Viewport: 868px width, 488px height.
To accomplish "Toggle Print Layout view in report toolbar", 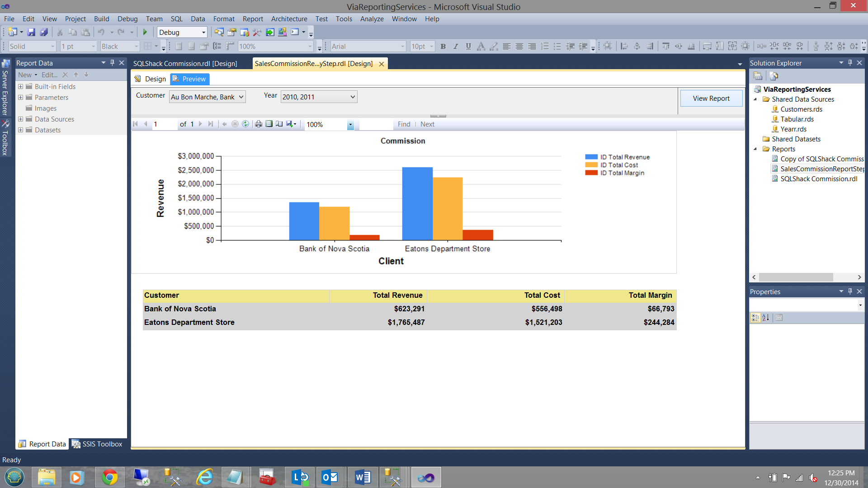I will click(x=269, y=124).
